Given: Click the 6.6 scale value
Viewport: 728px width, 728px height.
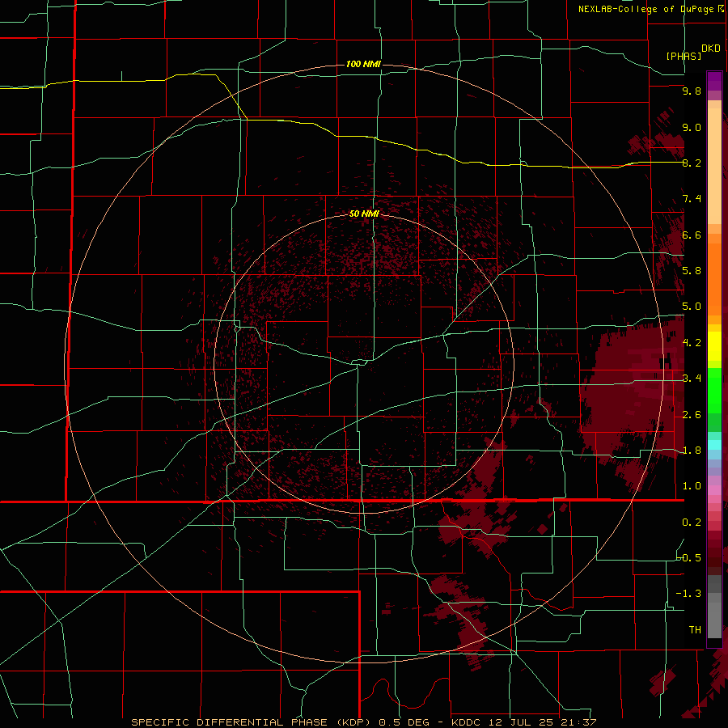Looking at the screenshot, I should [692, 235].
